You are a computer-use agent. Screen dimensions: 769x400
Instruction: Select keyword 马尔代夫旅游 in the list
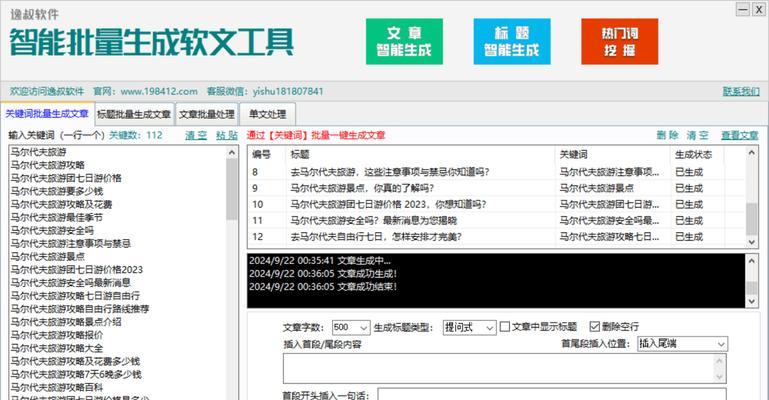39,152
